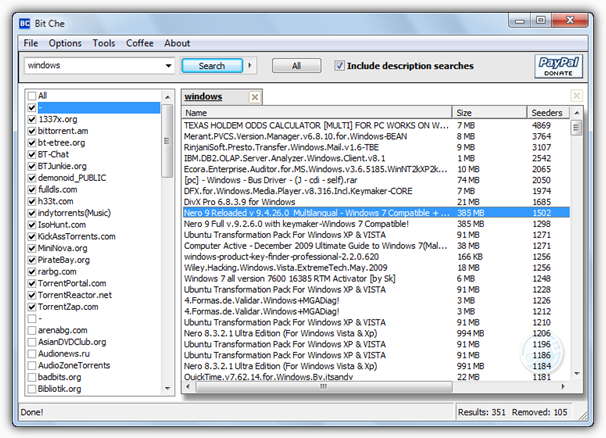Select the TorrentZap.com list entry
606x438 pixels.
[x=68, y=307]
